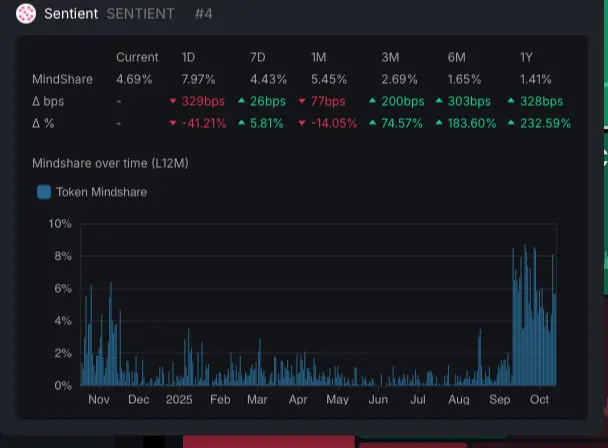Click the 183.60% change value
Screen dimensions: 608x448
coord(472,124)
